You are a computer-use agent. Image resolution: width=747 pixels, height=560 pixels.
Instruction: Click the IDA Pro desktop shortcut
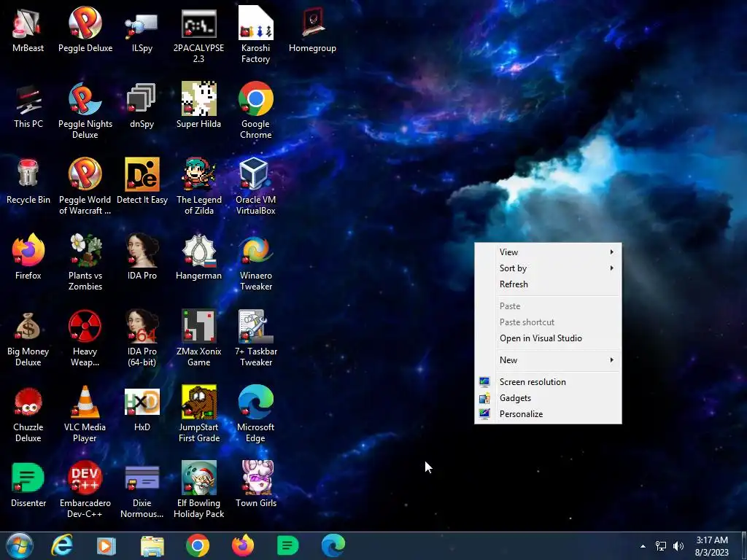click(142, 257)
